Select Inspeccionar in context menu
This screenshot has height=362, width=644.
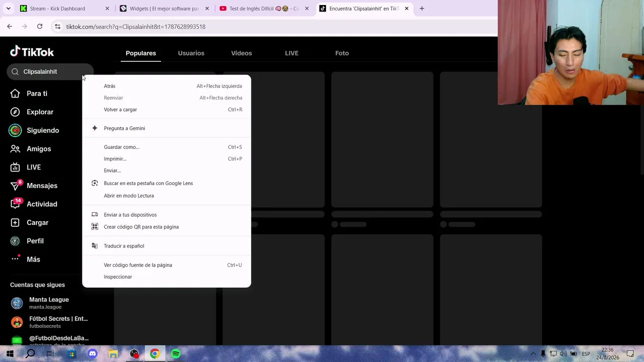pos(167,277)
